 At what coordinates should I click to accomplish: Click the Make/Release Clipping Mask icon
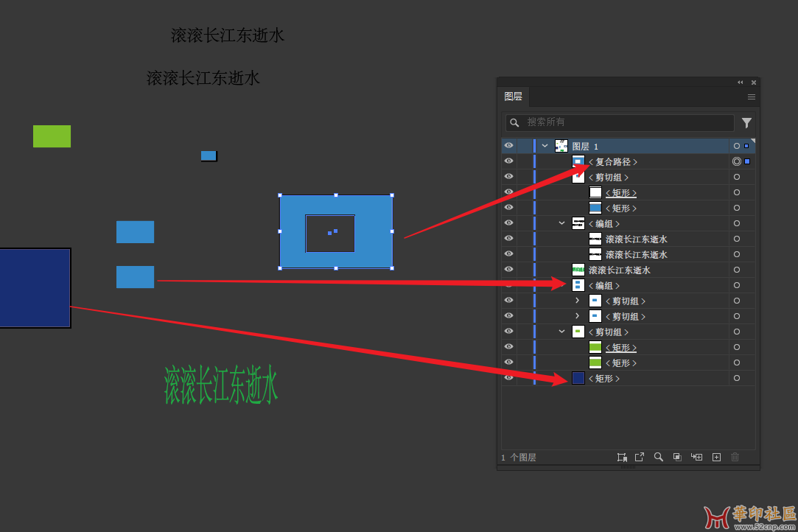[677, 457]
